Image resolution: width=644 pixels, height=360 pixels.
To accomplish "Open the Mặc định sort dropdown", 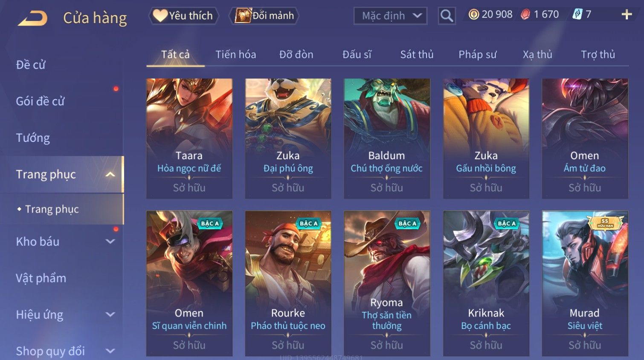I will pos(390,16).
